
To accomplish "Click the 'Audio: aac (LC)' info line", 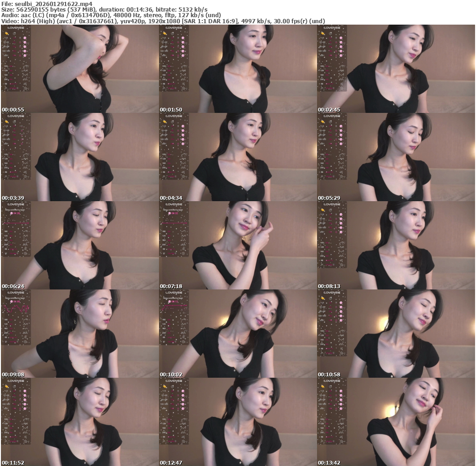I will click(x=111, y=15).
